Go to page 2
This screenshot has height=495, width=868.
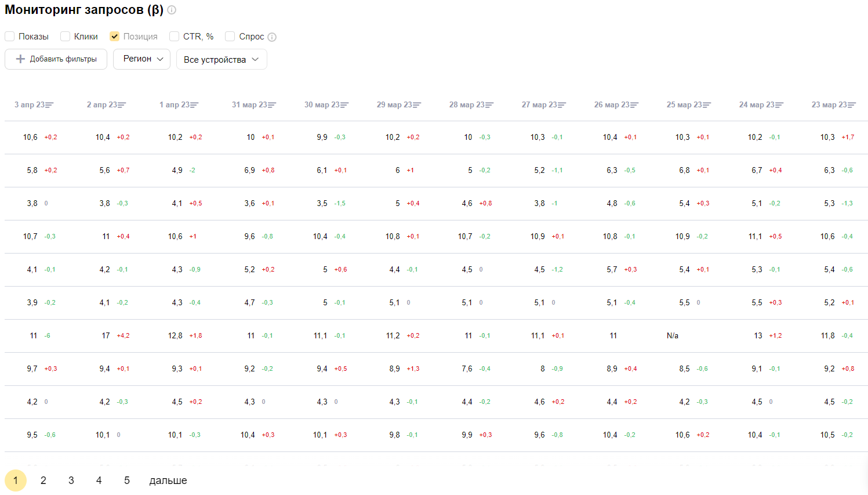point(43,480)
